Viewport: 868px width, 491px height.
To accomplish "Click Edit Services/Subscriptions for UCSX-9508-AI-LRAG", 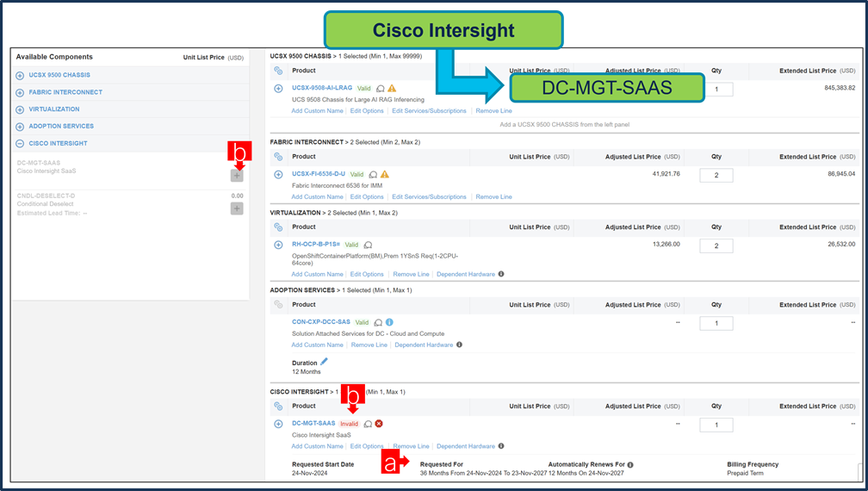I will (x=429, y=111).
